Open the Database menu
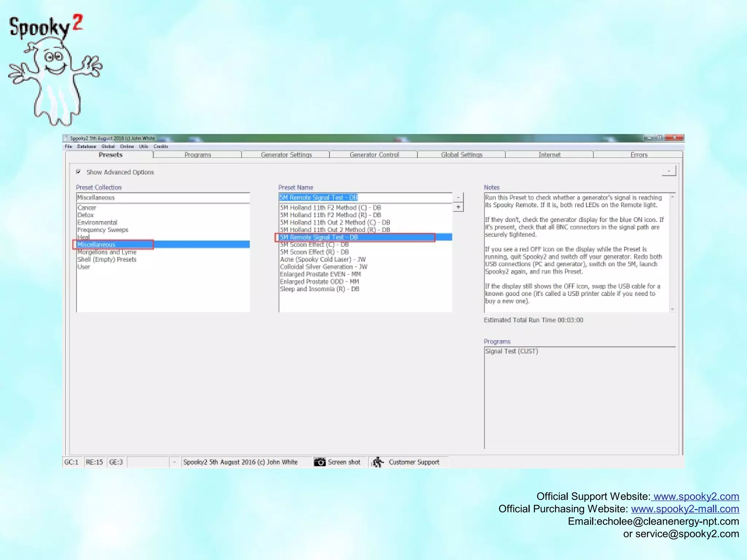This screenshot has height=560, width=747. [x=86, y=147]
